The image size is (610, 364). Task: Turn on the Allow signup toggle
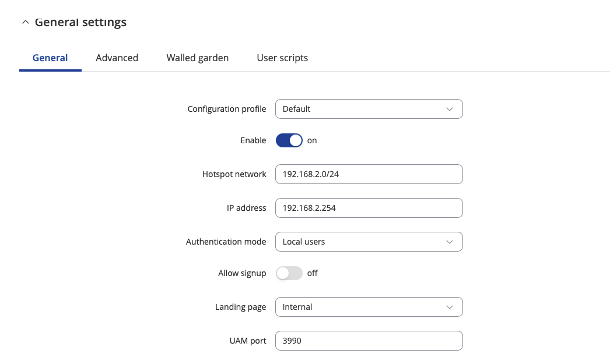(x=289, y=273)
